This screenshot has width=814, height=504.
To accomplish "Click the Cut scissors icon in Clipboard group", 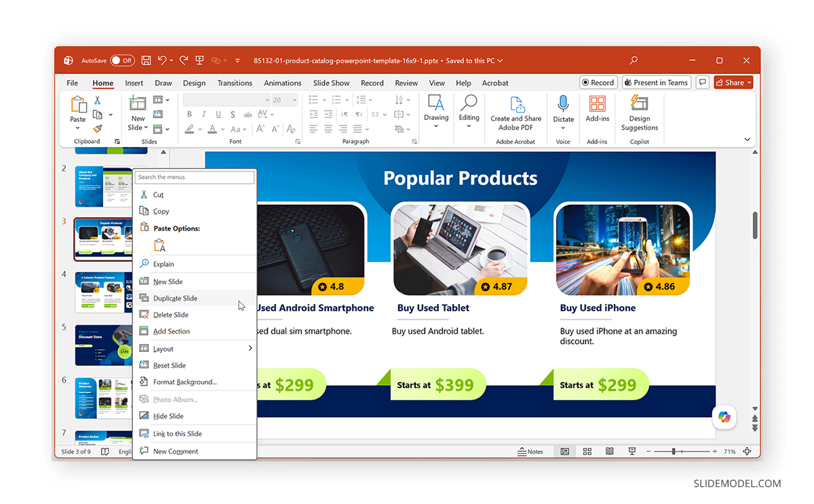I will tap(98, 100).
